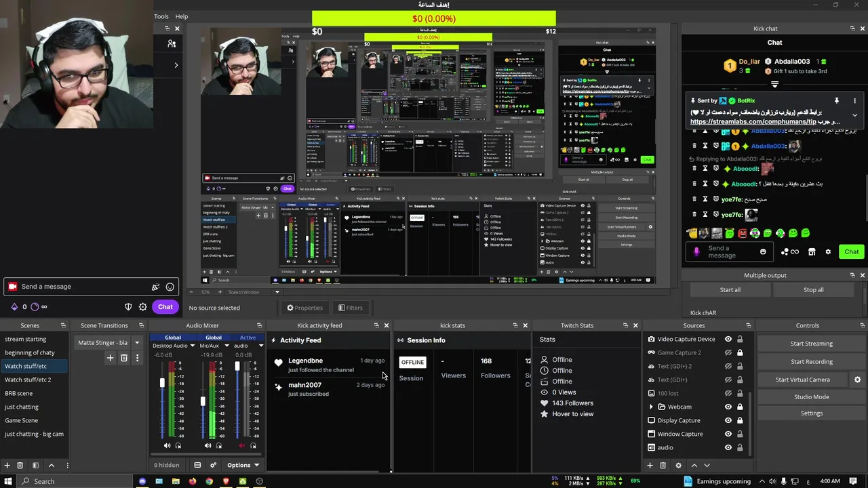Screen dimensions: 868x488
Task: Open Matte Stinger transition dropdown
Action: click(x=136, y=342)
